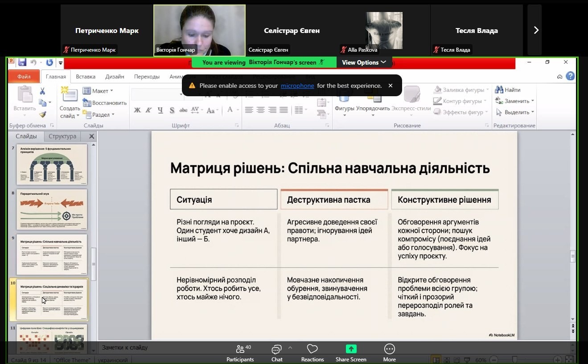Click the PowerPoint help question mark icon
Viewport: 588px width, 364px height.
pyautogui.click(x=570, y=76)
